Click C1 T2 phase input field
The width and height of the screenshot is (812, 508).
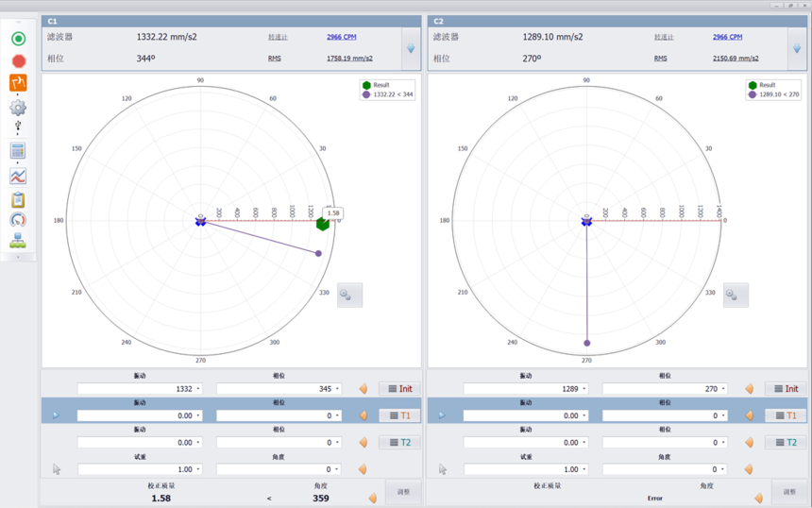coord(279,443)
